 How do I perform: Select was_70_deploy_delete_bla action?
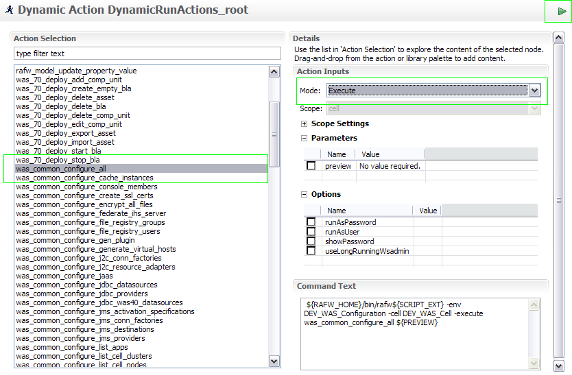point(61,107)
